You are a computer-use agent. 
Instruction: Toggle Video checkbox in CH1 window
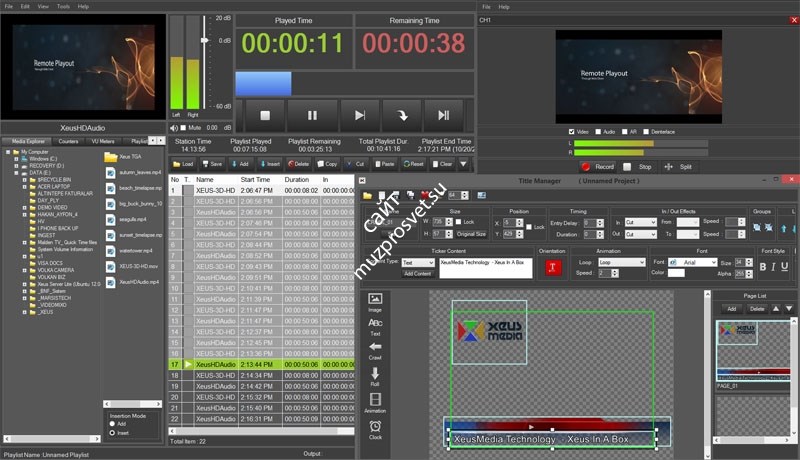pos(571,132)
